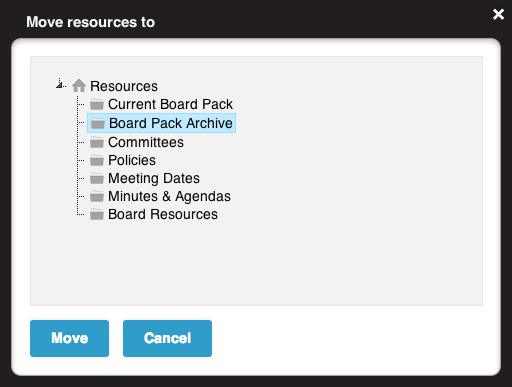The image size is (512, 387).
Task: Collapse the Resources tree root
Action: [60, 85]
